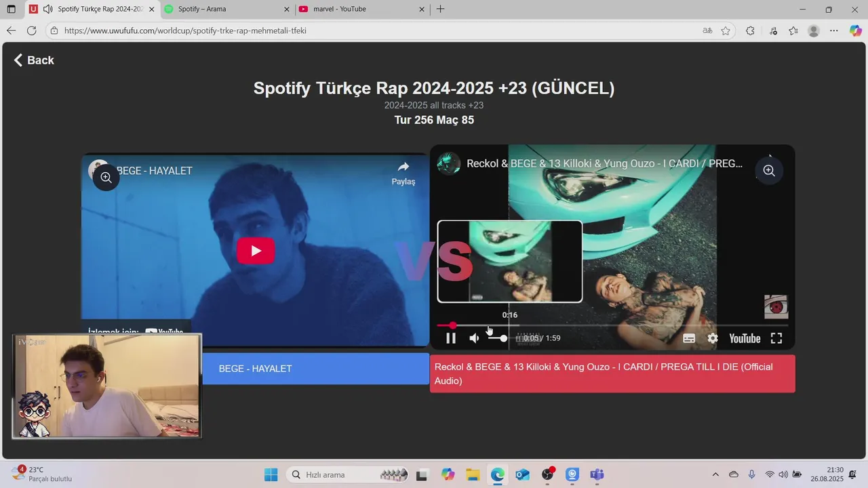Viewport: 868px width, 488px height.
Task: Open the OneDrive cloud tray icon
Action: point(734,474)
